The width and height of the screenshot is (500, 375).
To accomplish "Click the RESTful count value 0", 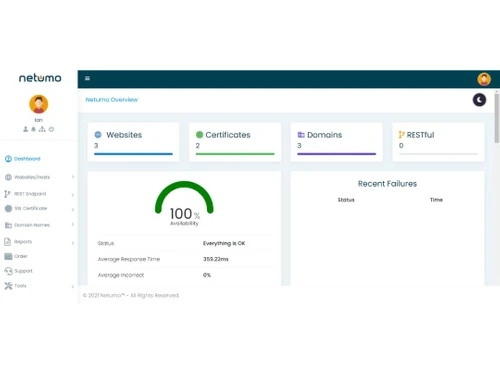I will [x=401, y=146].
